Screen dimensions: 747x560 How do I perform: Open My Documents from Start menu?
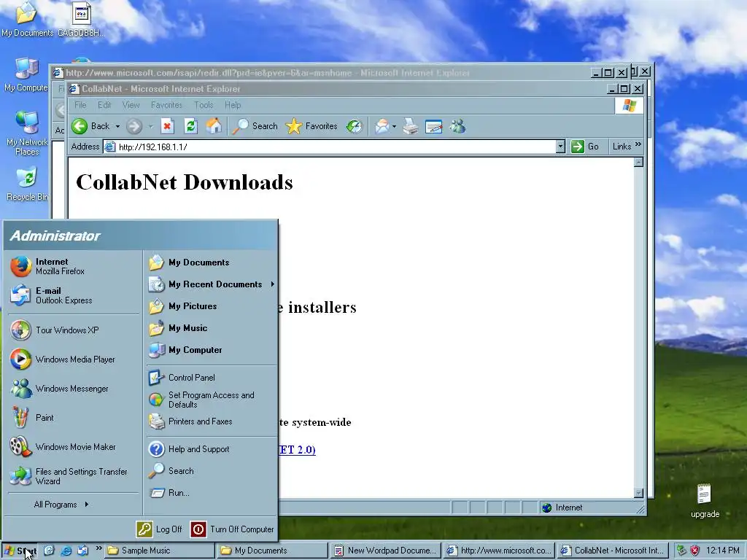click(211, 262)
